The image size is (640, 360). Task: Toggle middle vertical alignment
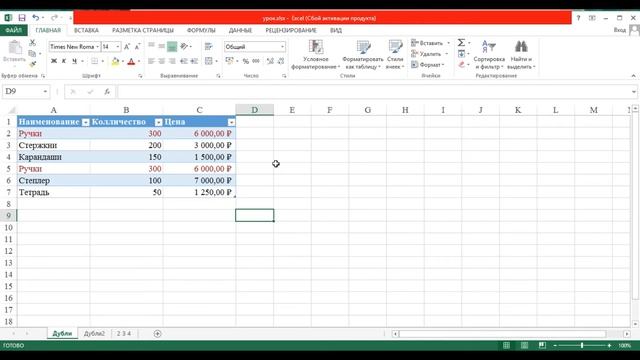tap(162, 46)
